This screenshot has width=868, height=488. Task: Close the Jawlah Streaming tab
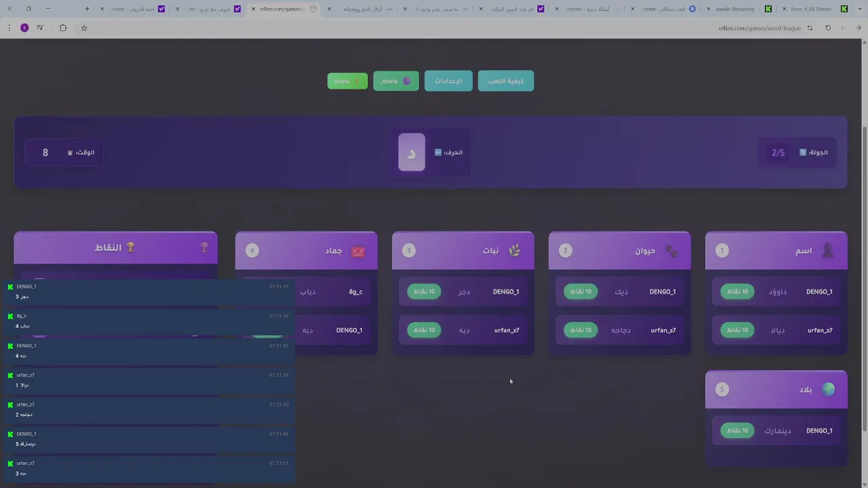(x=709, y=9)
